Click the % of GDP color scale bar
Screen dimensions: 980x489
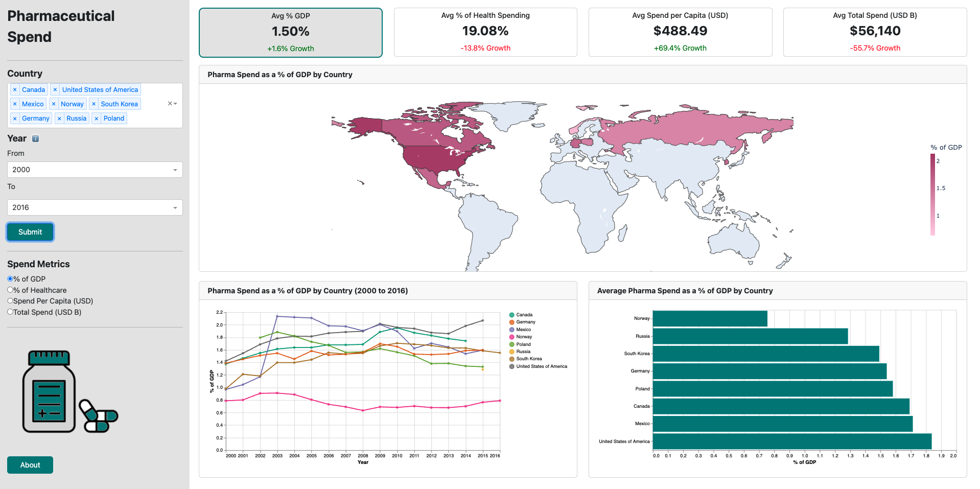coord(932,194)
